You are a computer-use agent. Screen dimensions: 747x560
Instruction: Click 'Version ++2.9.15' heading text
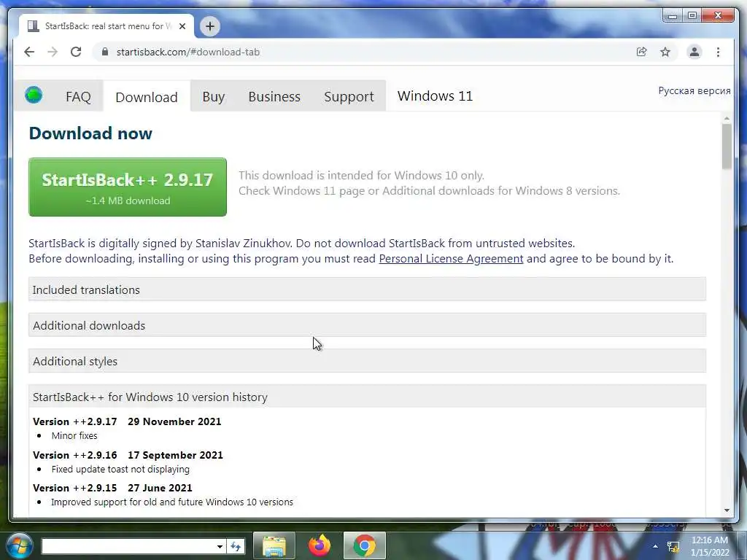[75, 488]
